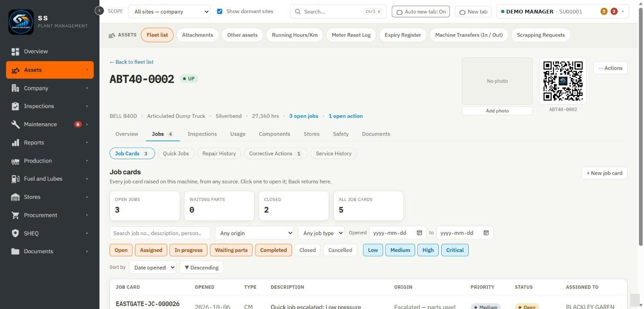
Task: Follow the 3 open jobs link
Action: (x=303, y=116)
